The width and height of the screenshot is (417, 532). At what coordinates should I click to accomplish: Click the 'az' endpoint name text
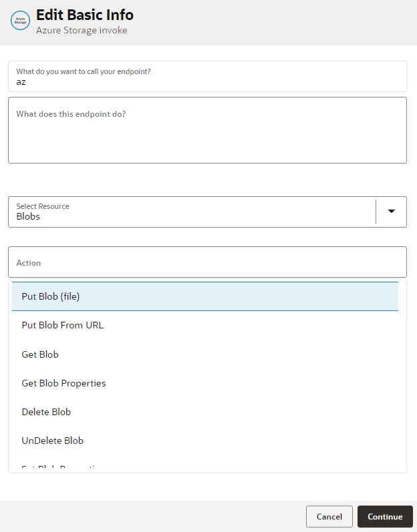(21, 81)
